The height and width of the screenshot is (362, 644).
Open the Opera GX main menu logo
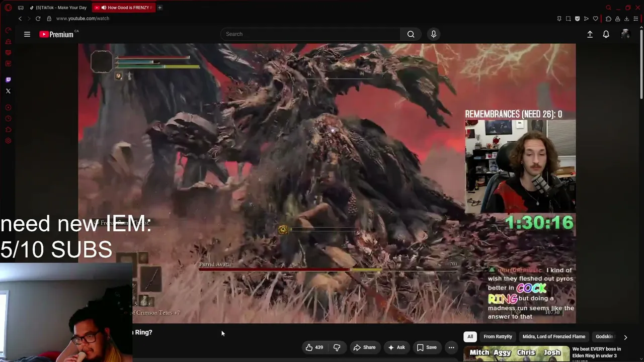coord(8,8)
